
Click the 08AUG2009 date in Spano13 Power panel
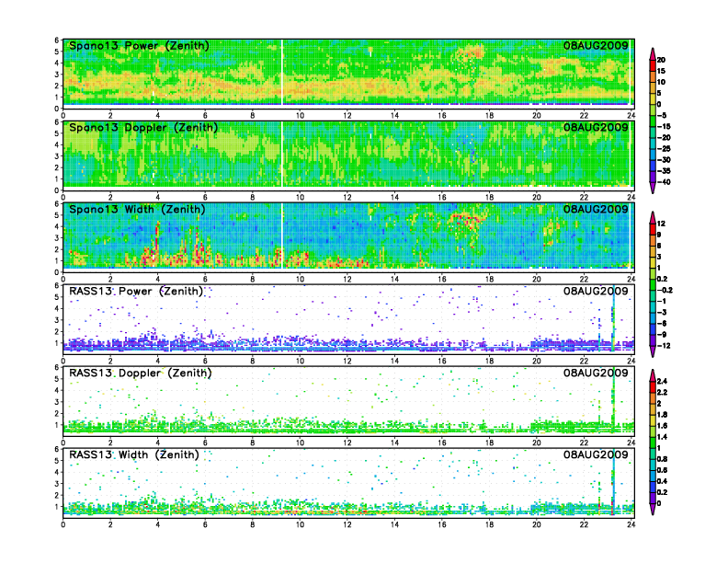pyautogui.click(x=596, y=46)
